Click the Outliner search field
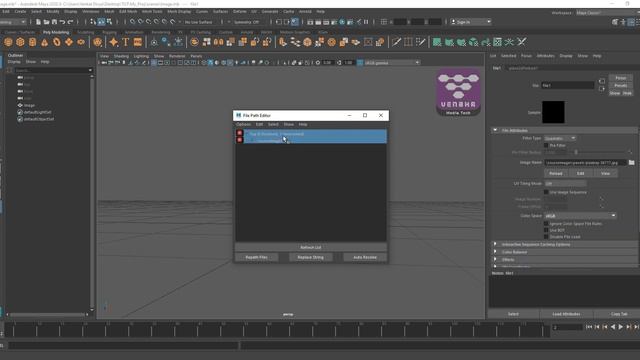Image resolution: width=640 pixels, height=360 pixels. 53,70
